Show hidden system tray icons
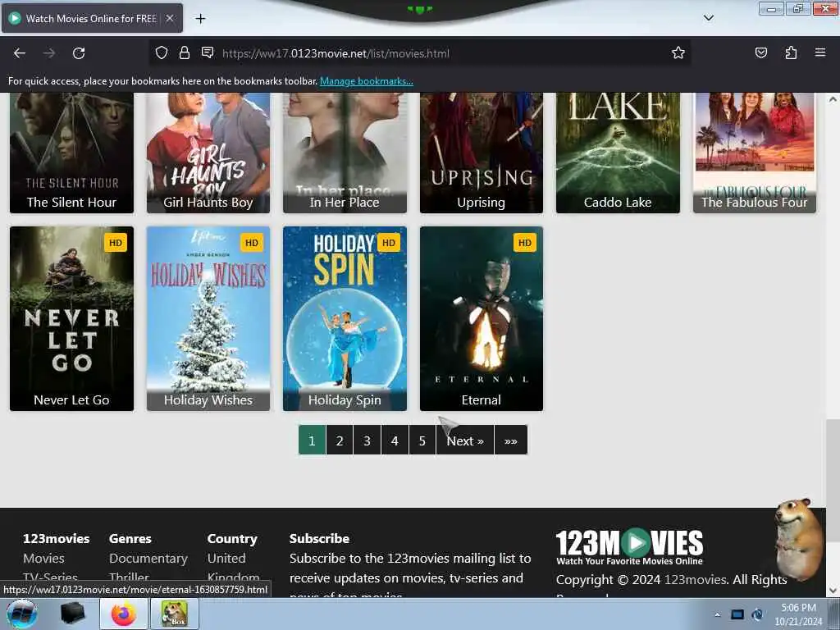Screen dimensions: 840x630 (717, 614)
